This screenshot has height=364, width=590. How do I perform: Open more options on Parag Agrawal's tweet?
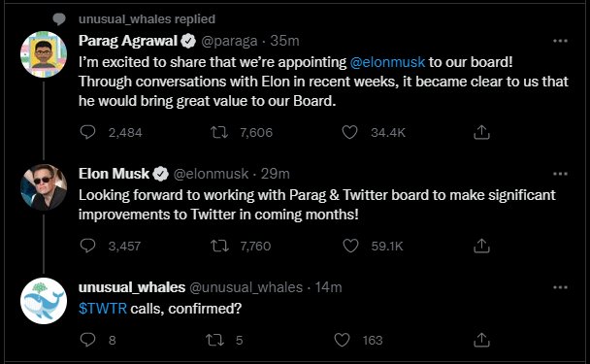pos(560,41)
